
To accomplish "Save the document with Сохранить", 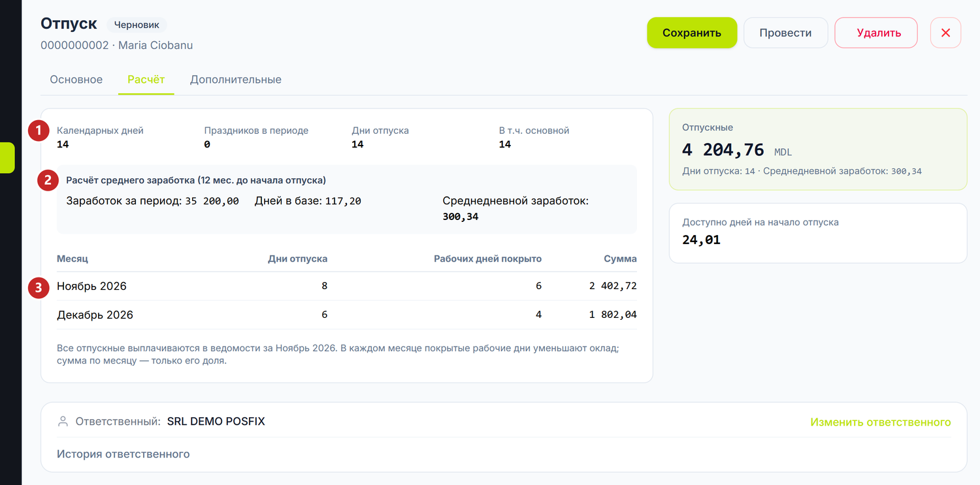I will pyautogui.click(x=692, y=33).
